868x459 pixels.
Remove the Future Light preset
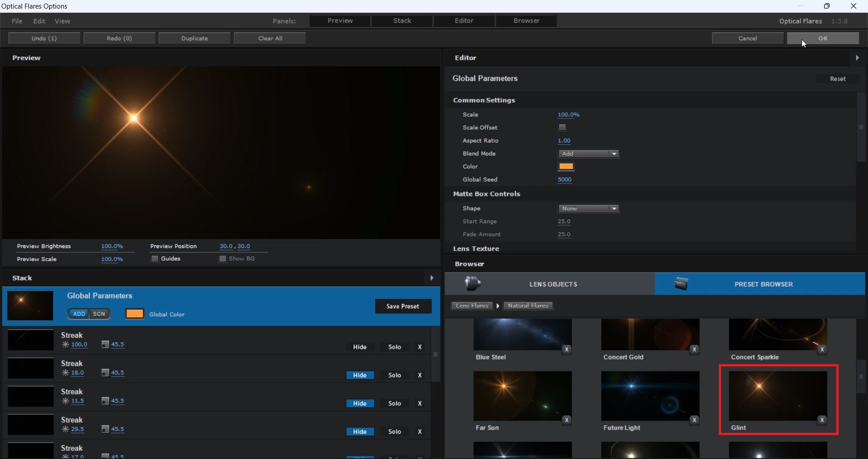(x=695, y=421)
